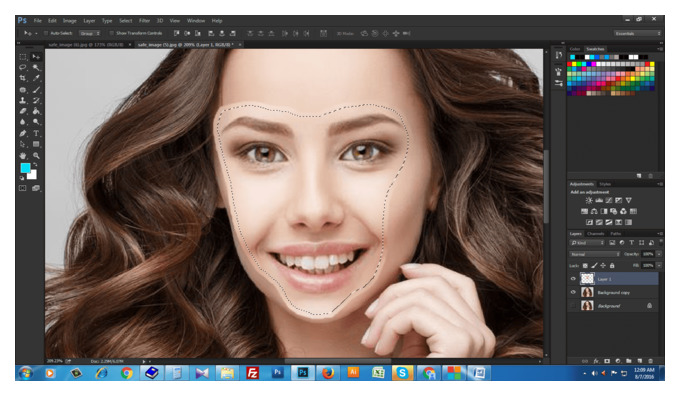Select the Pen tool
This screenshot has height=396, width=680.
23,134
